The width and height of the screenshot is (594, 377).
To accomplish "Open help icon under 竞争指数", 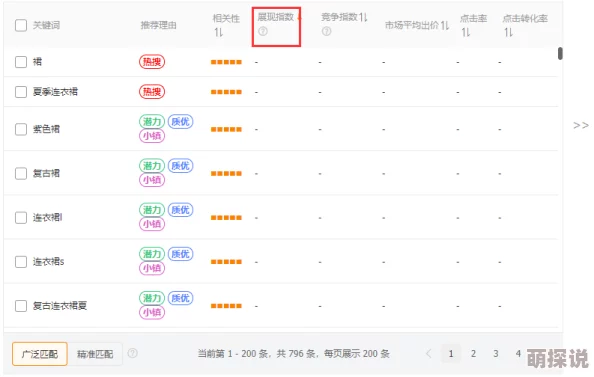I will coord(326,31).
